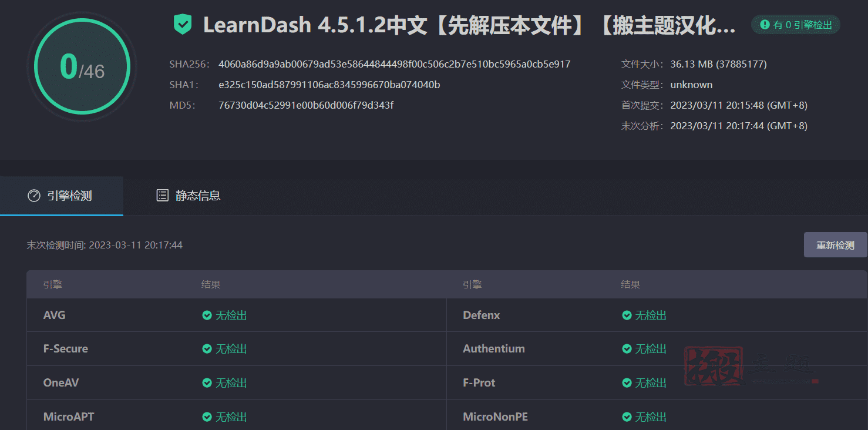Click the MD5 label

click(x=182, y=105)
